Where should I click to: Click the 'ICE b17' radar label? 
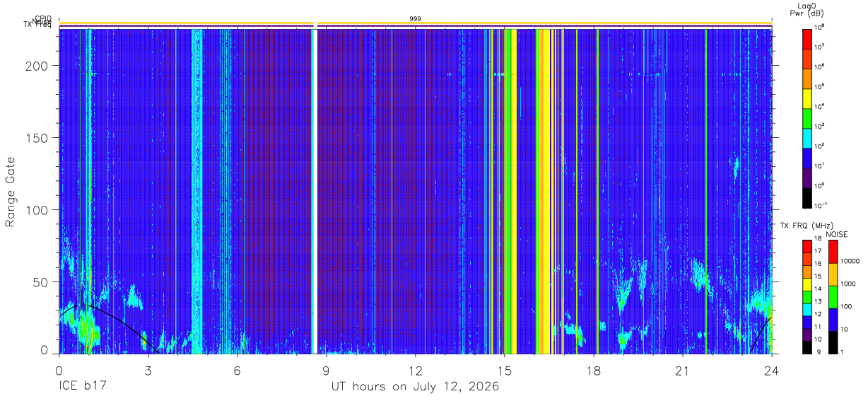[x=83, y=387]
